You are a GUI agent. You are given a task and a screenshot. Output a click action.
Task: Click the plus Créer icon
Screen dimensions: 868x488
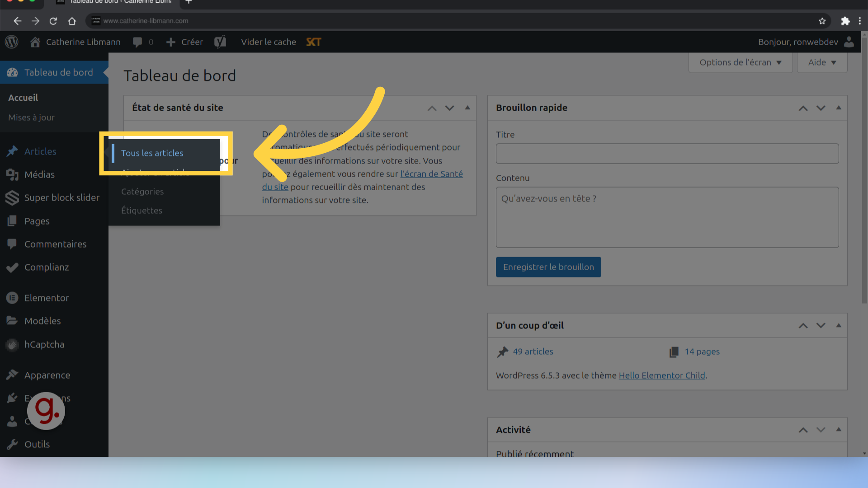pos(171,42)
